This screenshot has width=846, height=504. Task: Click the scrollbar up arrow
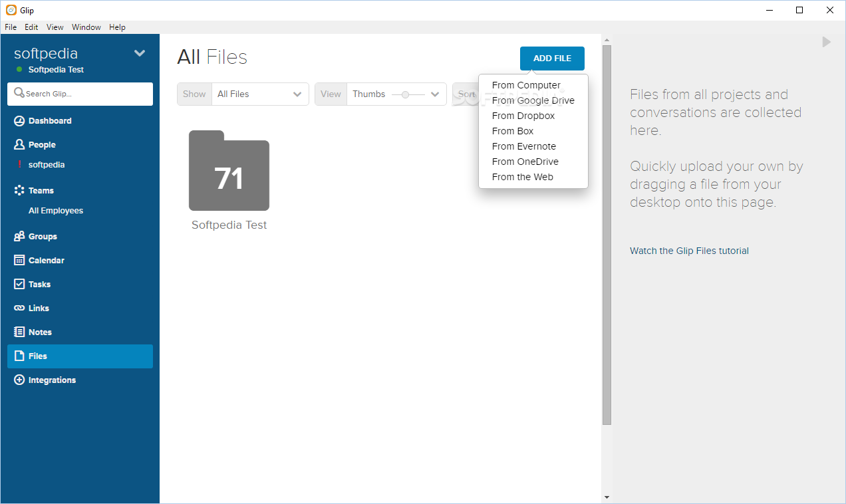point(607,39)
